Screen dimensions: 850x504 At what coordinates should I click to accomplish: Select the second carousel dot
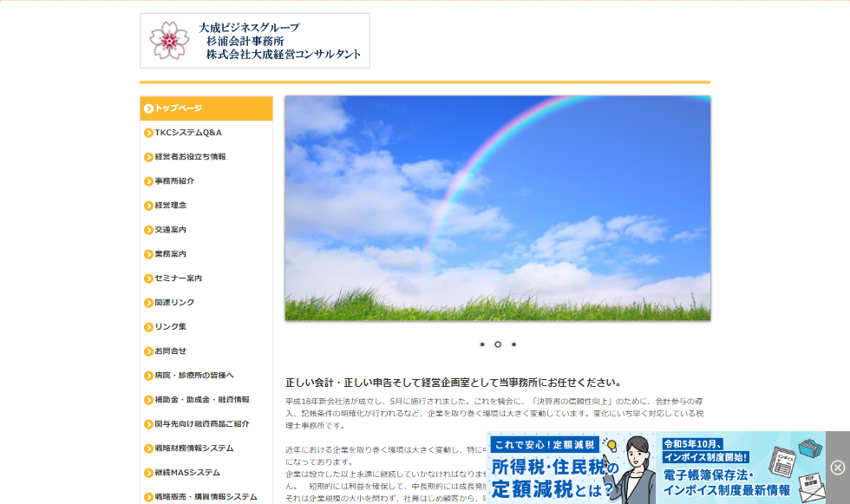point(498,344)
